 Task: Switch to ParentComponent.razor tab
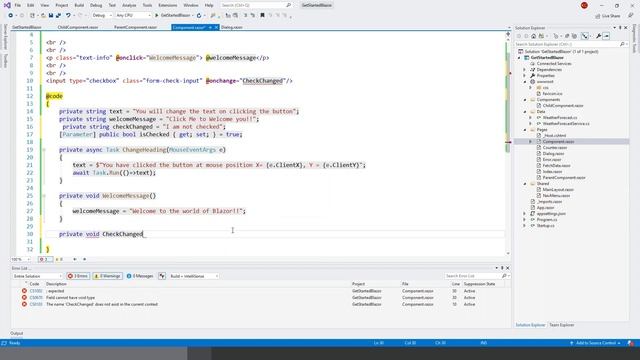(136, 27)
